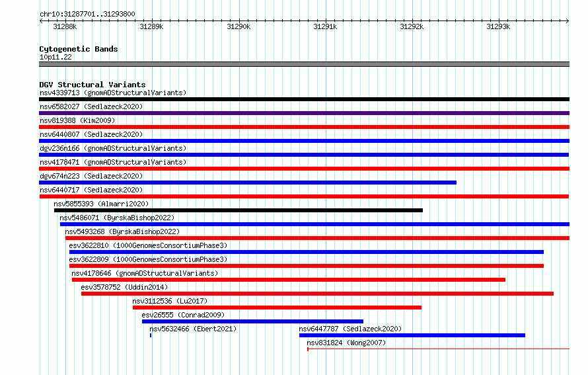Select nsv6440807 (Sedlazeck2020) label
Viewport: 588px width, 375px height.
point(91,134)
